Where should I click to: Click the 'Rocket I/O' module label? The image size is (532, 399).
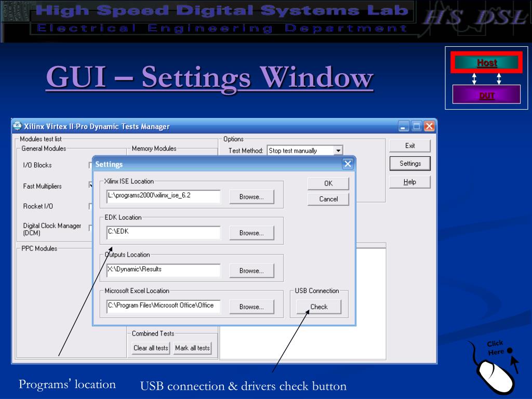pos(38,206)
